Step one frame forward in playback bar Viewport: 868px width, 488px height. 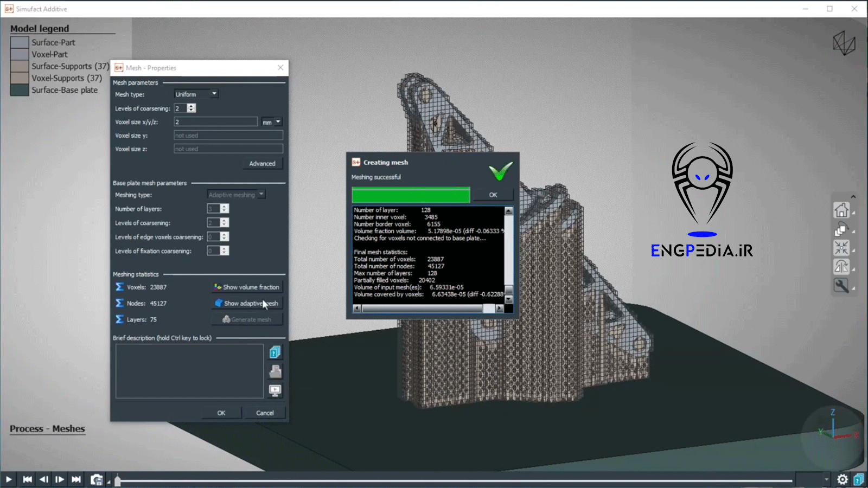pyautogui.click(x=60, y=479)
